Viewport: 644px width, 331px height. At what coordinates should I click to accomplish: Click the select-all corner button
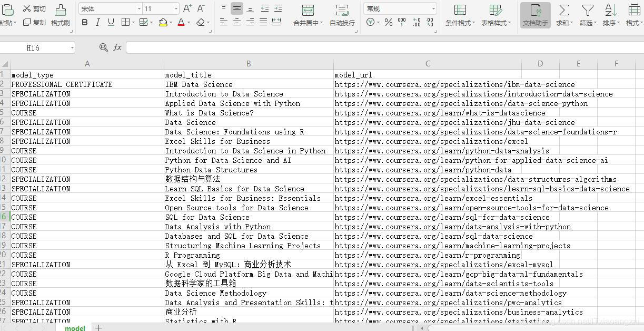pyautogui.click(x=5, y=64)
